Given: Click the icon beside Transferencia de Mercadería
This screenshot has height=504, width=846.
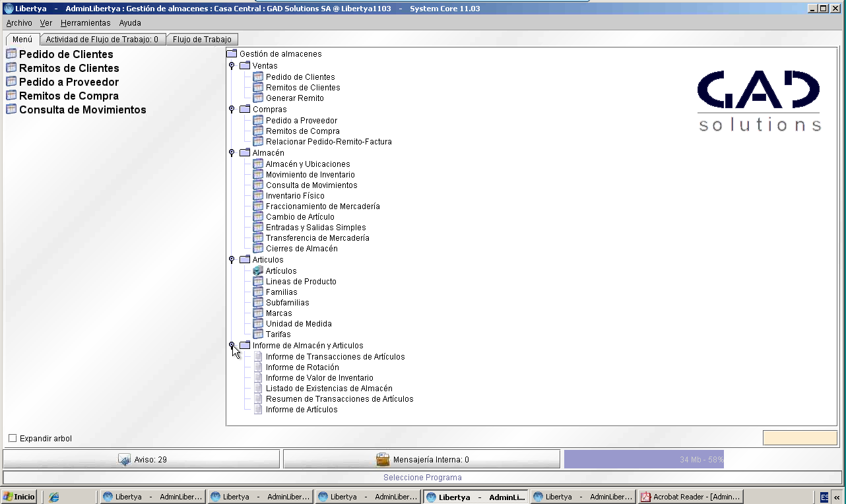Looking at the screenshot, I should tap(258, 238).
